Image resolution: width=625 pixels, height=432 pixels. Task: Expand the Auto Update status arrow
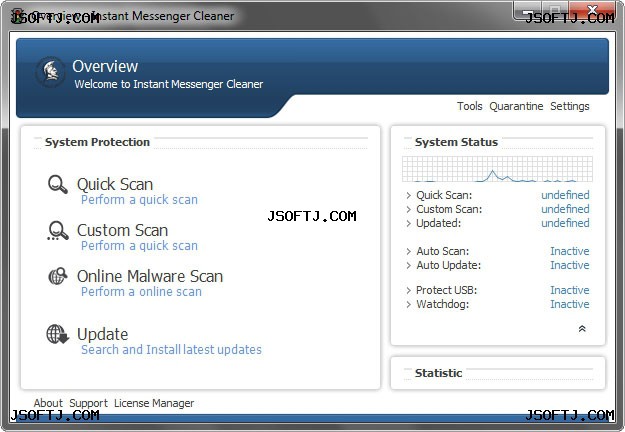point(409,265)
